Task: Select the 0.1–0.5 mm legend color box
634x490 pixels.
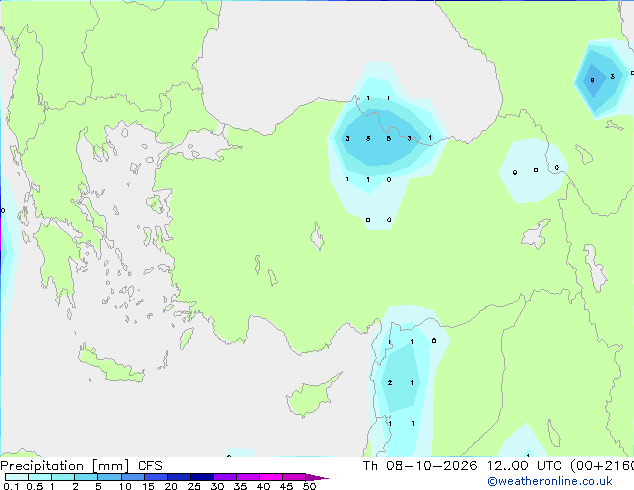Action: click(17, 477)
